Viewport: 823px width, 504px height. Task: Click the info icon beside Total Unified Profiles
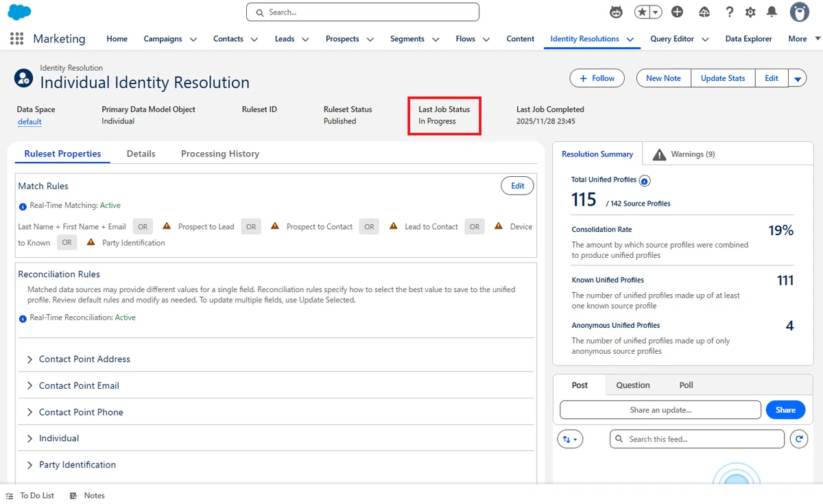pyautogui.click(x=645, y=180)
